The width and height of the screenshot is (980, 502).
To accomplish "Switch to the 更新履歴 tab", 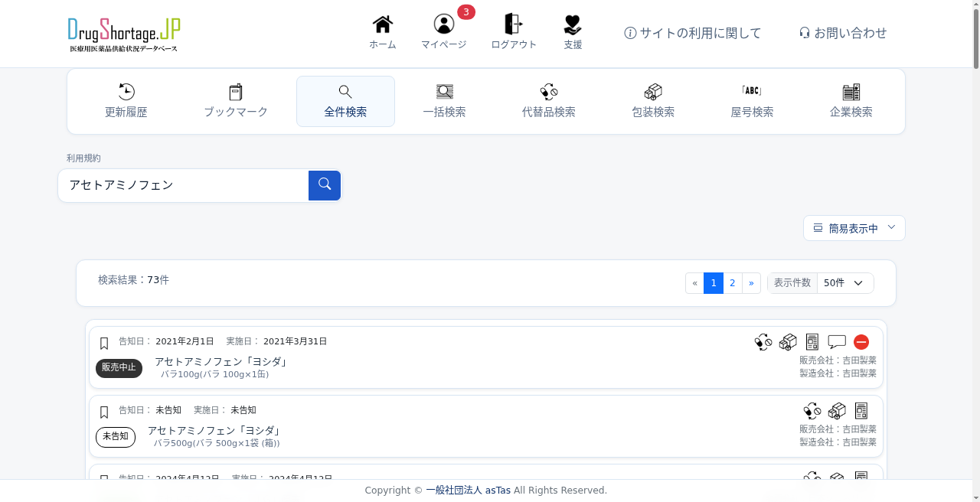I will pos(126,101).
